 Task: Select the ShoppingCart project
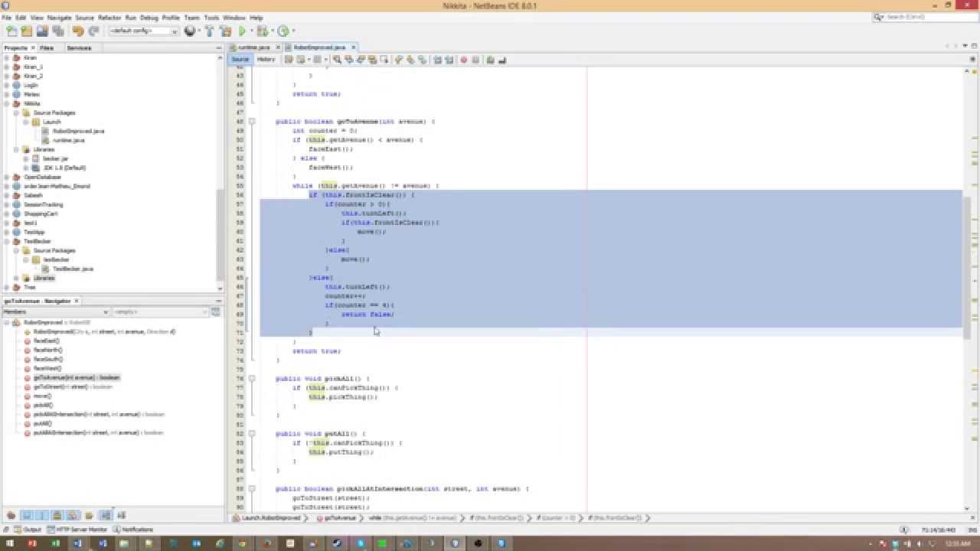point(40,214)
